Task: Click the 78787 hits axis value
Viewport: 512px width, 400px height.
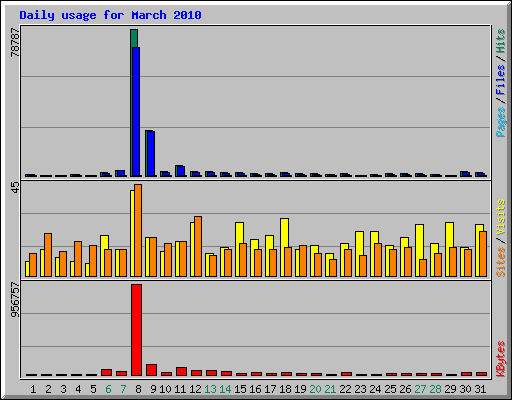Action: tap(15, 42)
